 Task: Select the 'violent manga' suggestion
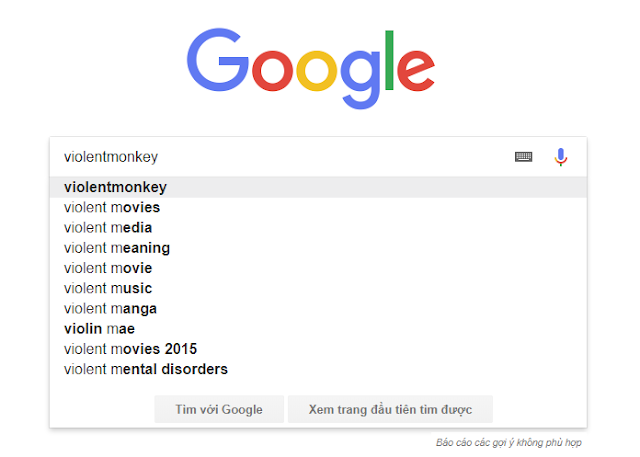click(x=318, y=308)
